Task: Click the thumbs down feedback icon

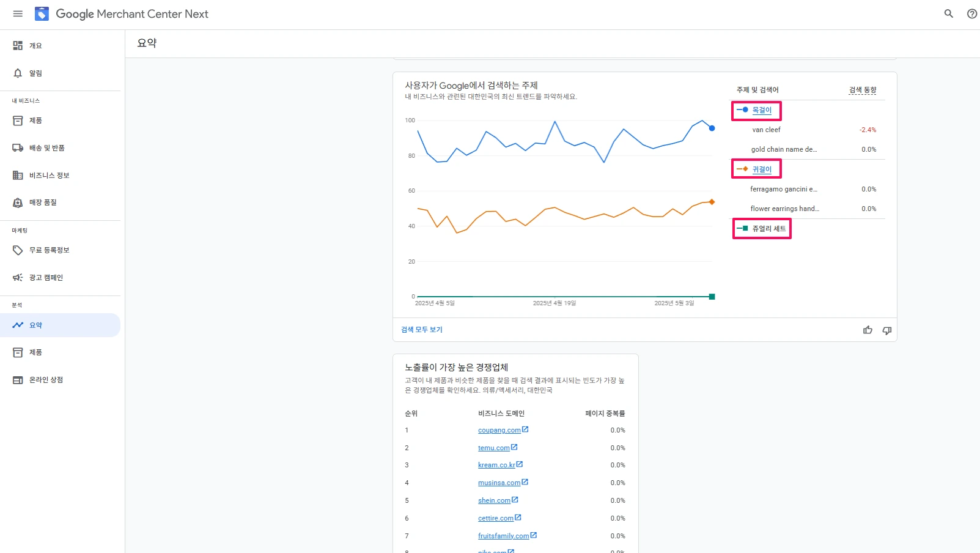Action: pos(886,330)
